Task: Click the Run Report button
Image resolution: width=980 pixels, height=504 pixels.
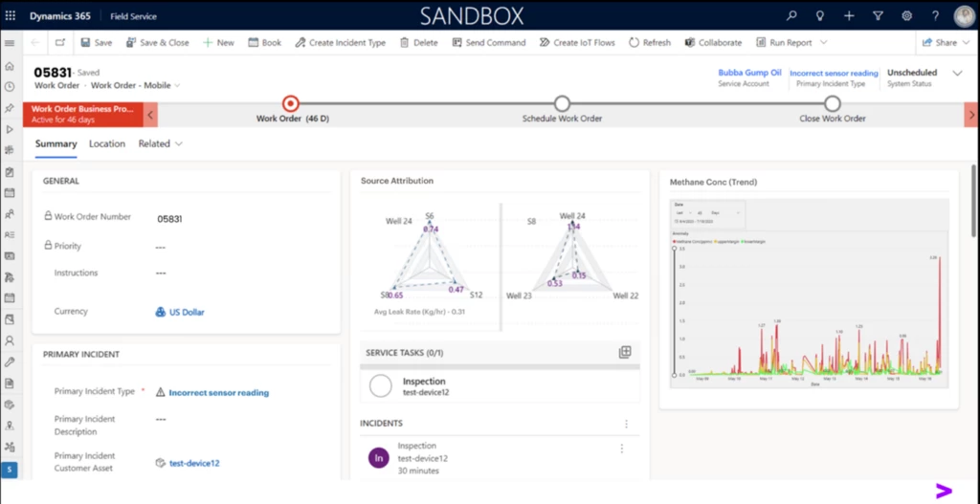Action: click(783, 42)
